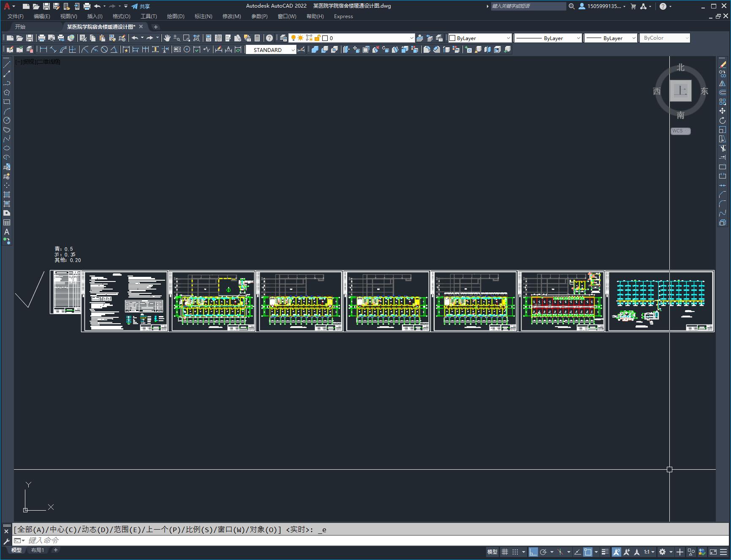This screenshot has height=560, width=731.
Task: Click the 模型 model tab
Action: click(x=16, y=550)
